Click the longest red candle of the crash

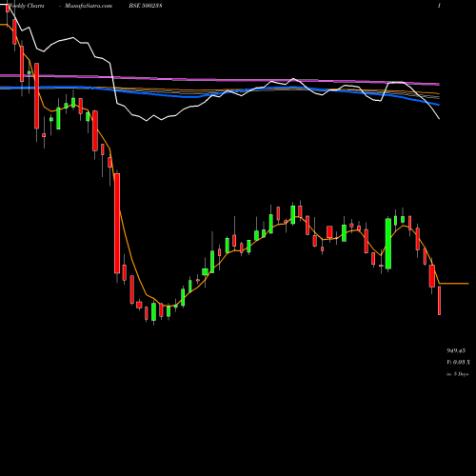[x=117, y=223]
